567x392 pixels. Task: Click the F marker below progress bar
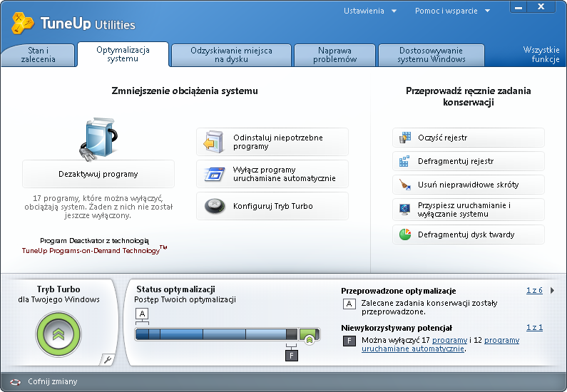[x=292, y=356]
